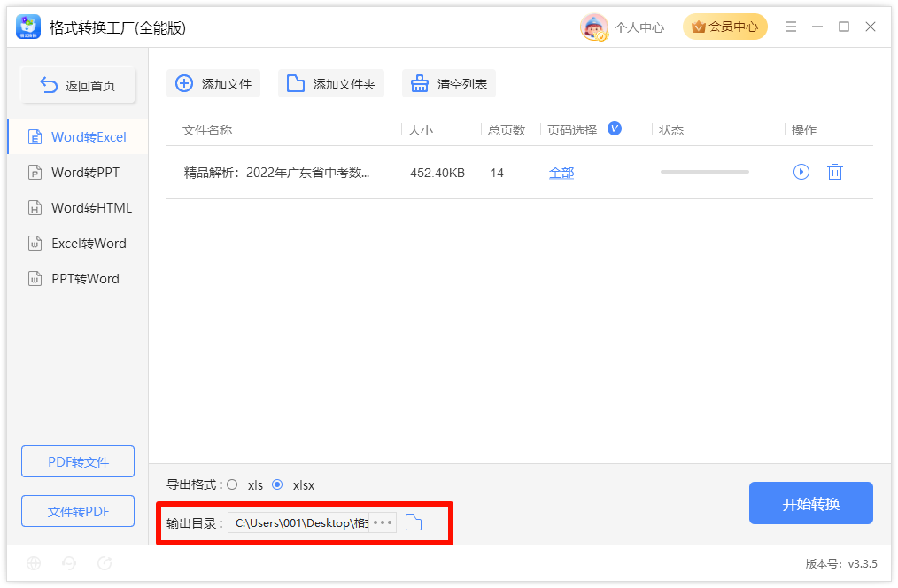
Task: Open 会员中心 membership center
Action: (725, 27)
